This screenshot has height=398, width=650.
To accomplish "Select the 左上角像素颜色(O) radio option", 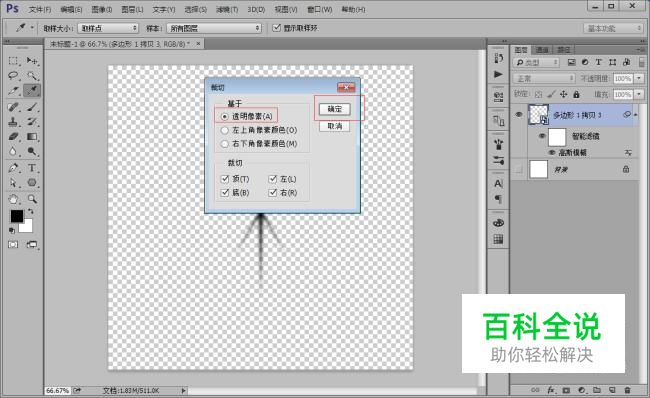I will (x=259, y=130).
